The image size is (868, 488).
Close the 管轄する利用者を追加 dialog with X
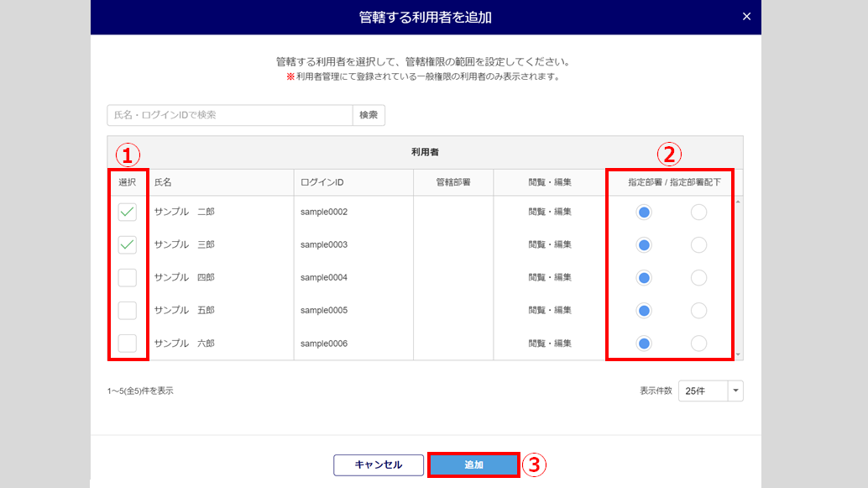coord(747,17)
